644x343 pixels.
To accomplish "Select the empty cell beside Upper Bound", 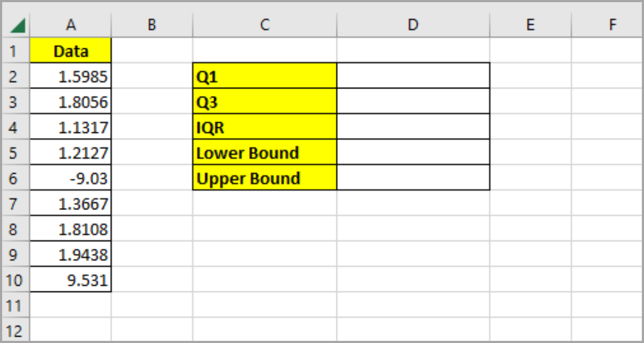I will 413,178.
